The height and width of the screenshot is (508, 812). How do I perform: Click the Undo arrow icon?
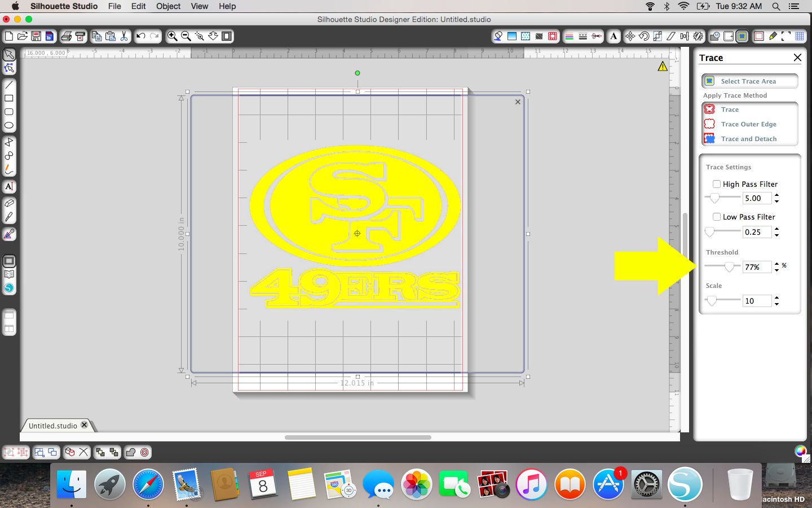coord(141,36)
